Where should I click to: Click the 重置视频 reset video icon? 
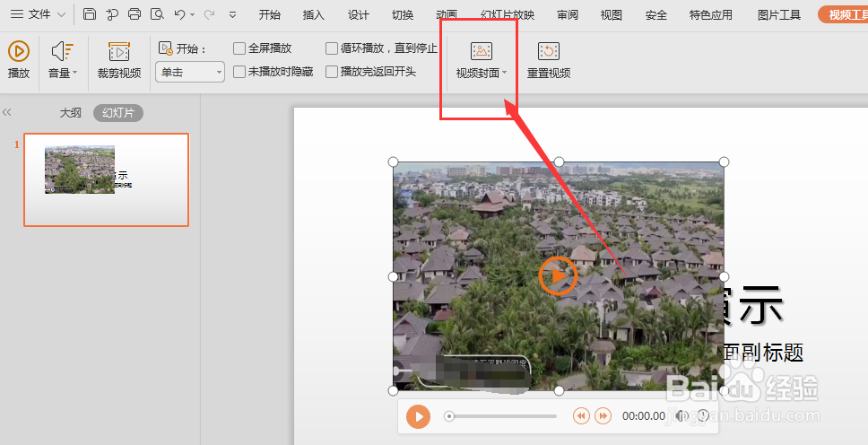pyautogui.click(x=549, y=51)
